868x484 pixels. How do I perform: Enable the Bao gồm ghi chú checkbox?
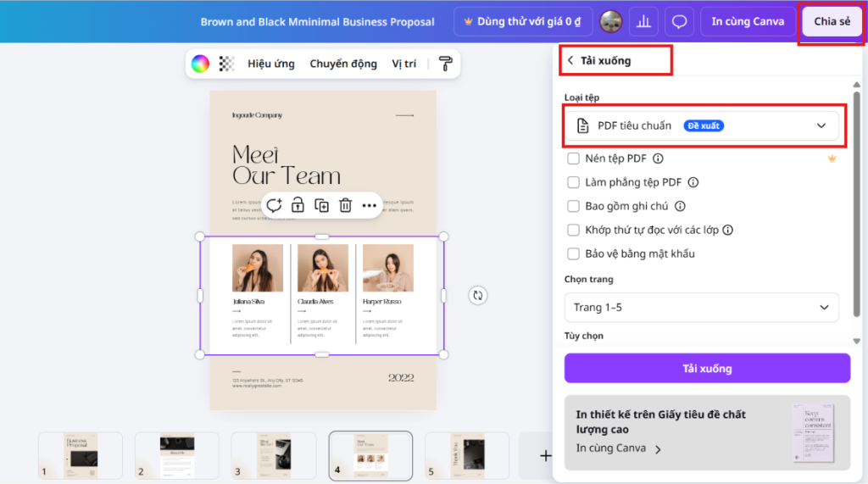[574, 206]
